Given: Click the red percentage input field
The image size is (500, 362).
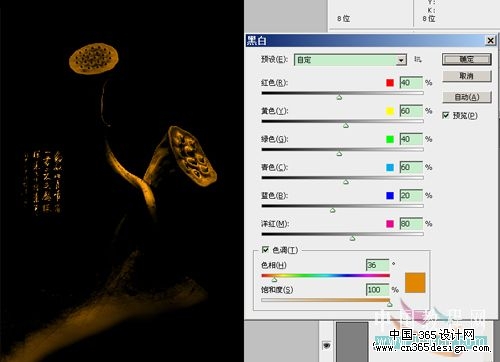Looking at the screenshot, I should [411, 83].
